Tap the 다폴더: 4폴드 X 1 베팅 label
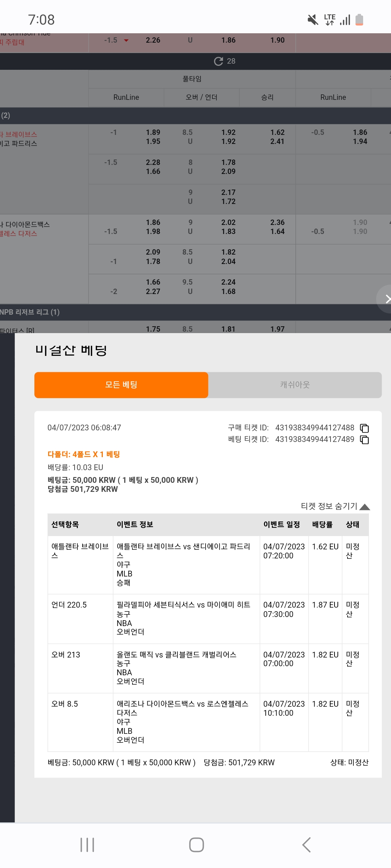 [84, 454]
